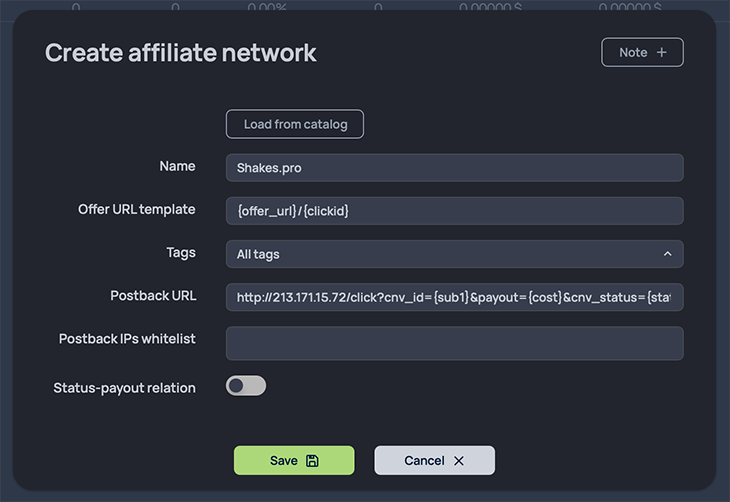The width and height of the screenshot is (730, 502).
Task: Click the Save button label
Action: tap(284, 461)
